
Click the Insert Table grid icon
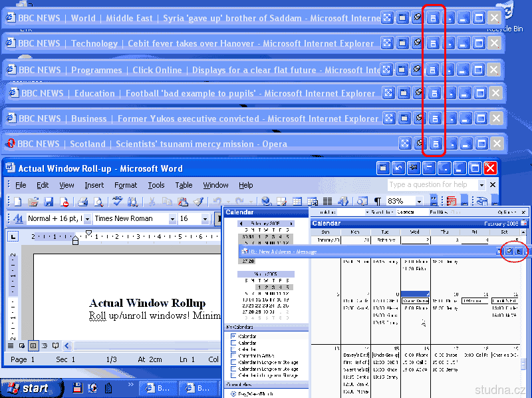[297, 202]
